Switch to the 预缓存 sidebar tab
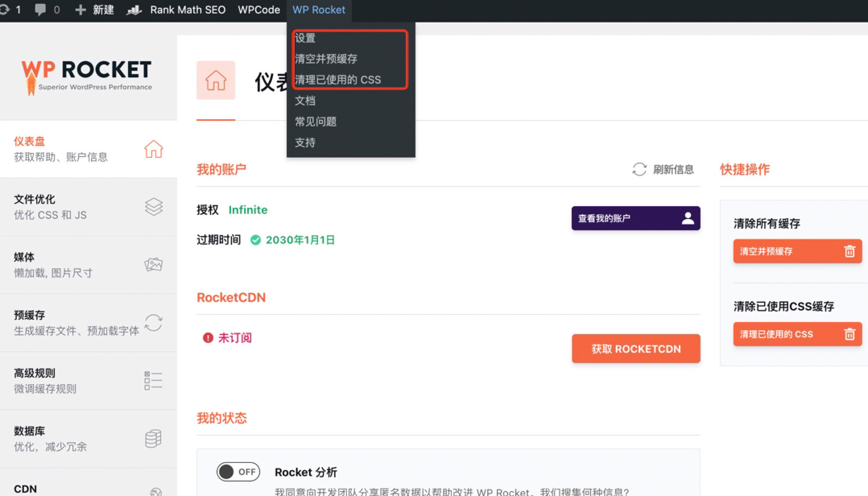This screenshot has width=868, height=496. pos(88,323)
